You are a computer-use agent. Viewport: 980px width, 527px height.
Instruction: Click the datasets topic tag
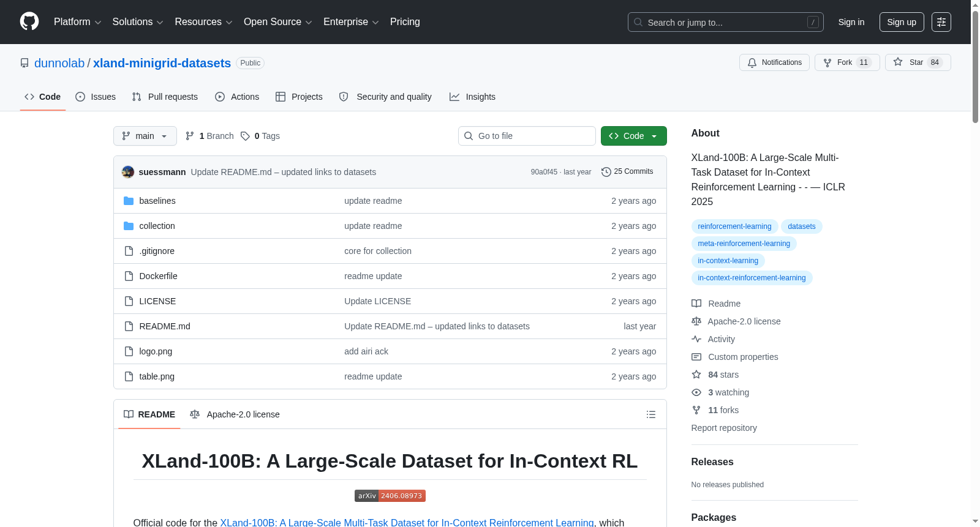coord(802,226)
